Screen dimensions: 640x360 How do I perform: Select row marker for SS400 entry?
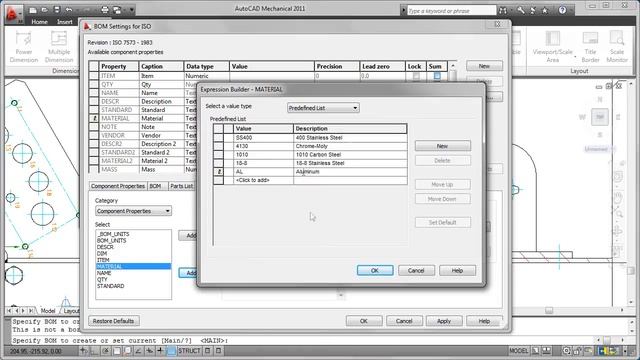coord(218,138)
